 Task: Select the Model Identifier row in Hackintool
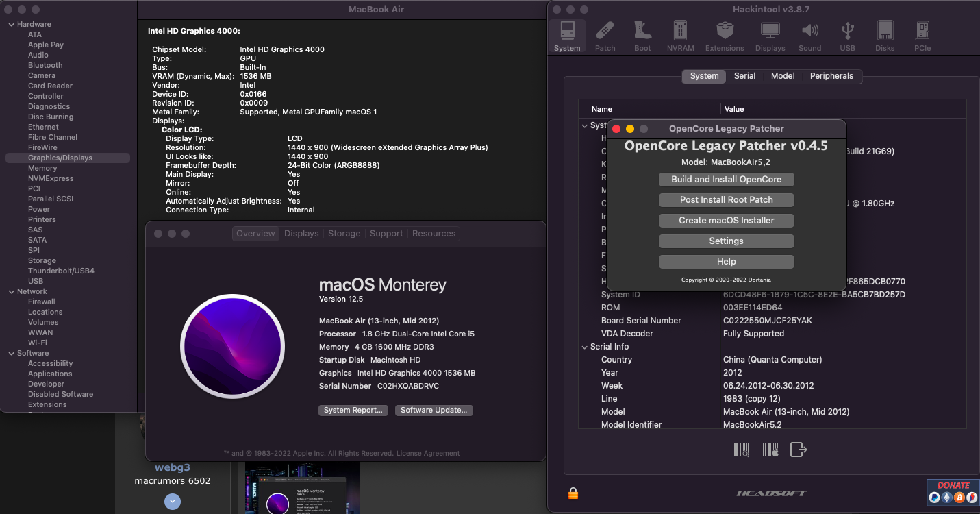point(772,425)
